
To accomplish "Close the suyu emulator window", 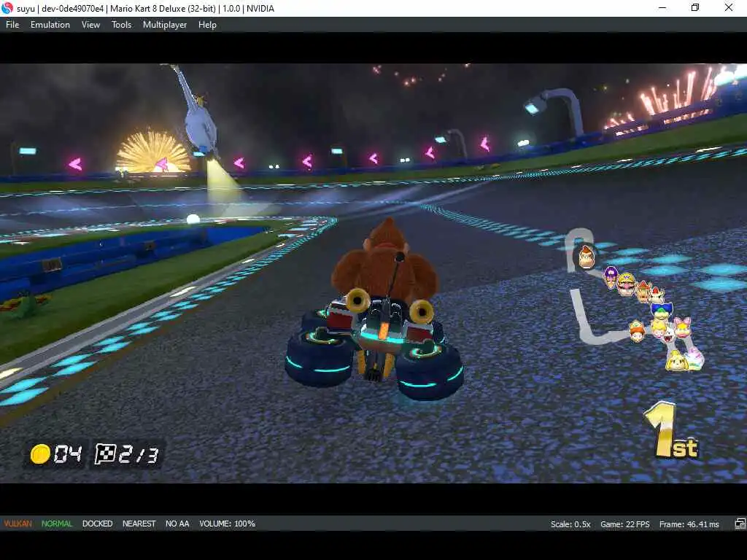I will click(x=729, y=8).
